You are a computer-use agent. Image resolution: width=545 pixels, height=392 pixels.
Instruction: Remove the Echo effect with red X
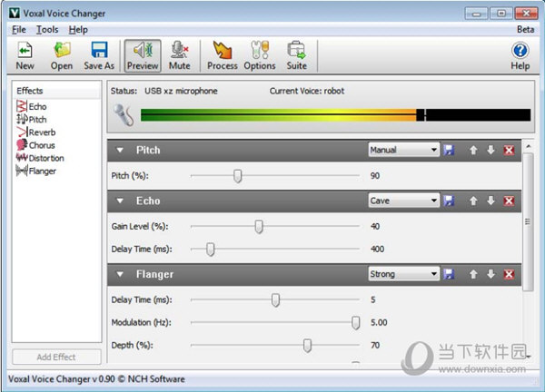pyautogui.click(x=509, y=201)
